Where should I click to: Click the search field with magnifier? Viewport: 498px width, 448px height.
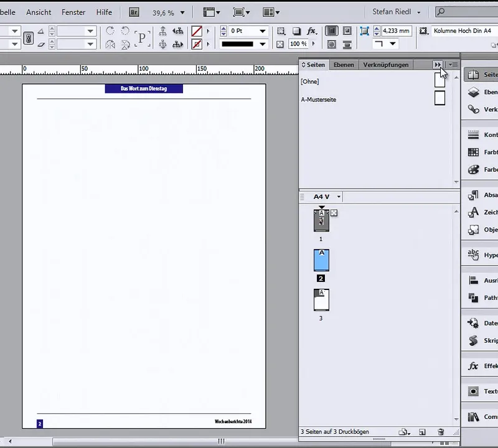point(466,12)
